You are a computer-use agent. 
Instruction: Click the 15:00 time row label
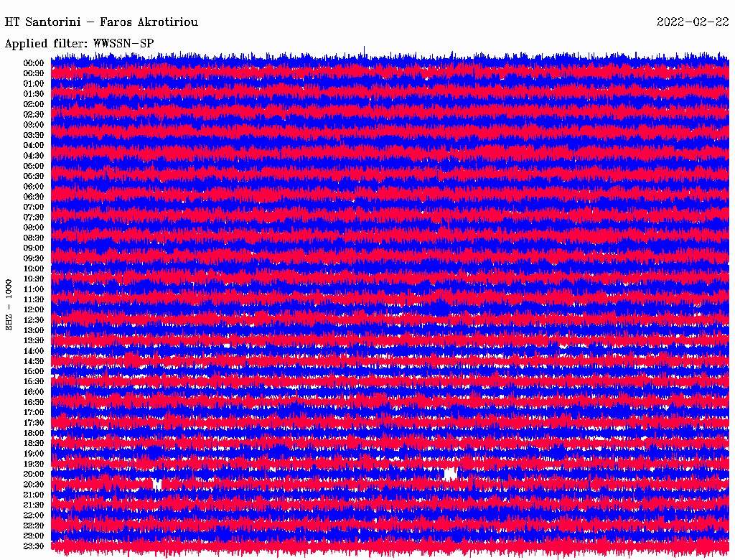coord(34,371)
